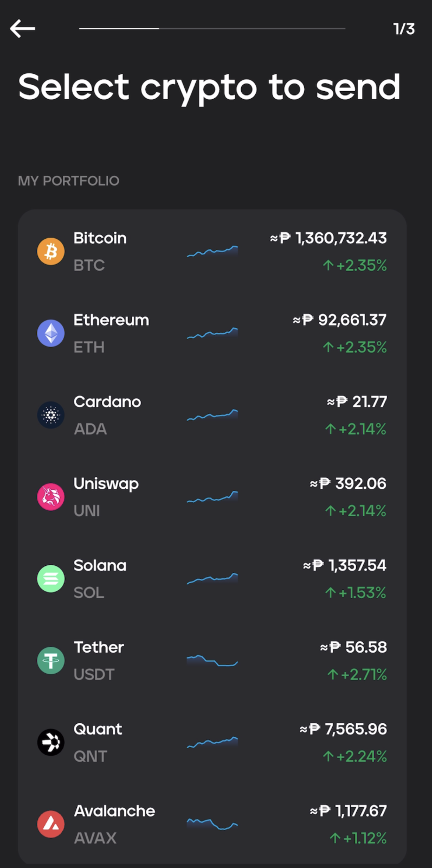Pick Solana as the crypto to send

pyautogui.click(x=211, y=578)
